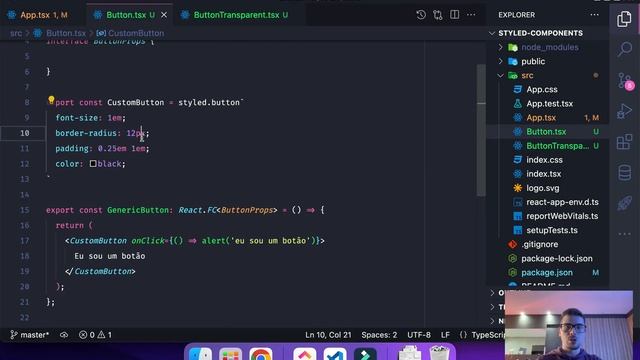Place cursor on 'Eu sou um botão' line 18
Viewport: 640px width, 360px height.
click(x=109, y=256)
